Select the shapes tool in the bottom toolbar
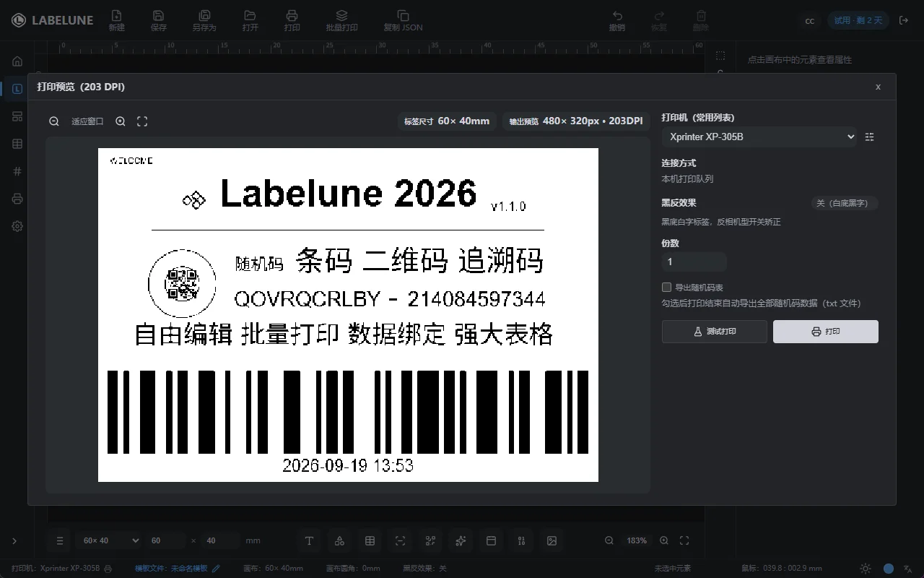Viewport: 924px width, 578px height. click(339, 540)
